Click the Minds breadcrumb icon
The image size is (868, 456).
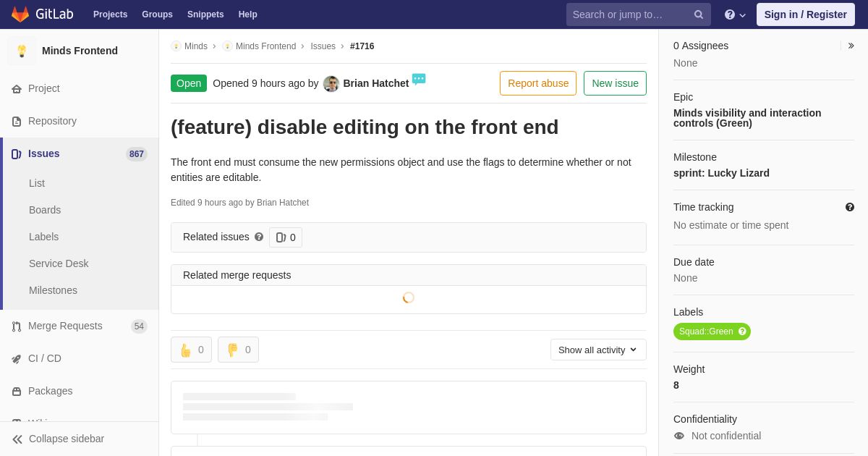176,46
